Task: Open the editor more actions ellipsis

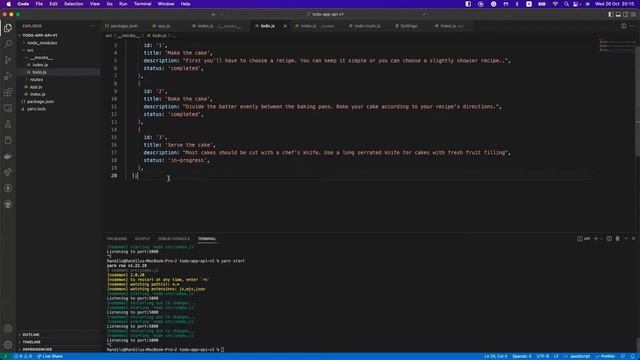Action: click(633, 26)
